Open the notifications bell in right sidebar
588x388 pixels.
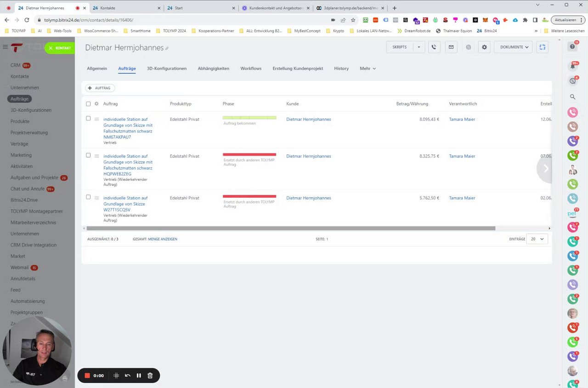[572, 66]
